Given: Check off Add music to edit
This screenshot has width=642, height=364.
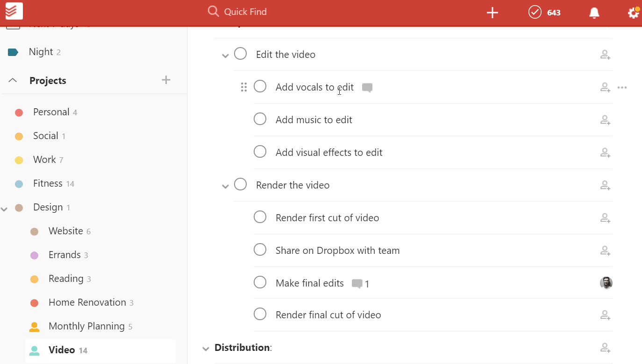Looking at the screenshot, I should pos(260,119).
